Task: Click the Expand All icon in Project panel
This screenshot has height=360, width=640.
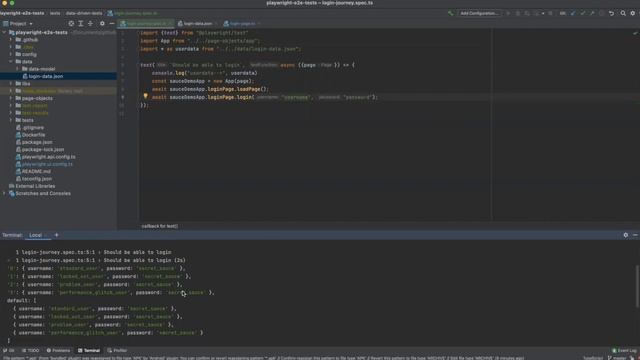Action: tap(81, 24)
